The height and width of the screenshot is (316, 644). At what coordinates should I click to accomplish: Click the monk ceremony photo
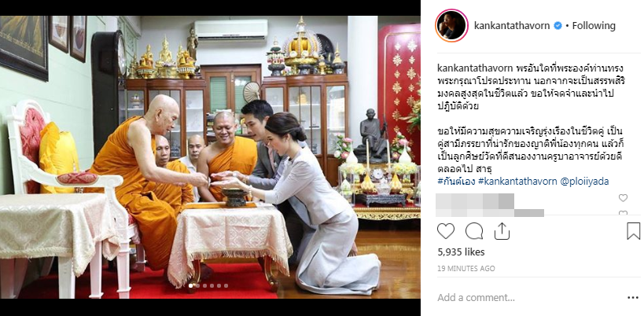tap(210, 157)
